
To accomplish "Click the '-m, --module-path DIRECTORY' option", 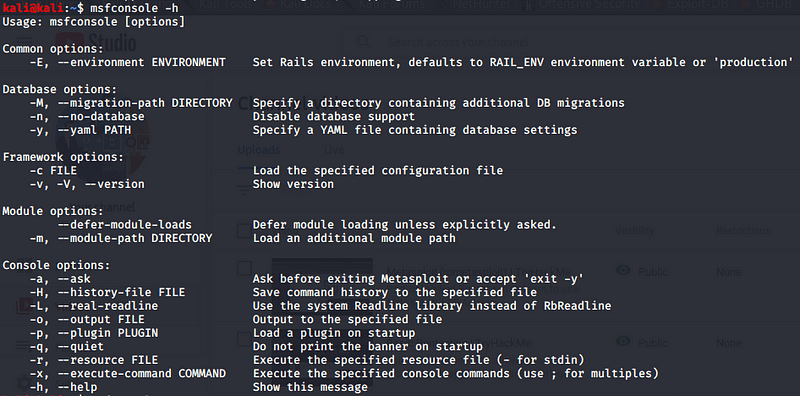I will point(121,238).
